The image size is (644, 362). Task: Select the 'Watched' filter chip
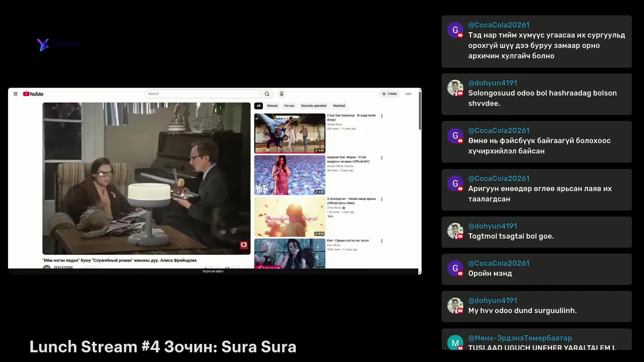(x=339, y=106)
